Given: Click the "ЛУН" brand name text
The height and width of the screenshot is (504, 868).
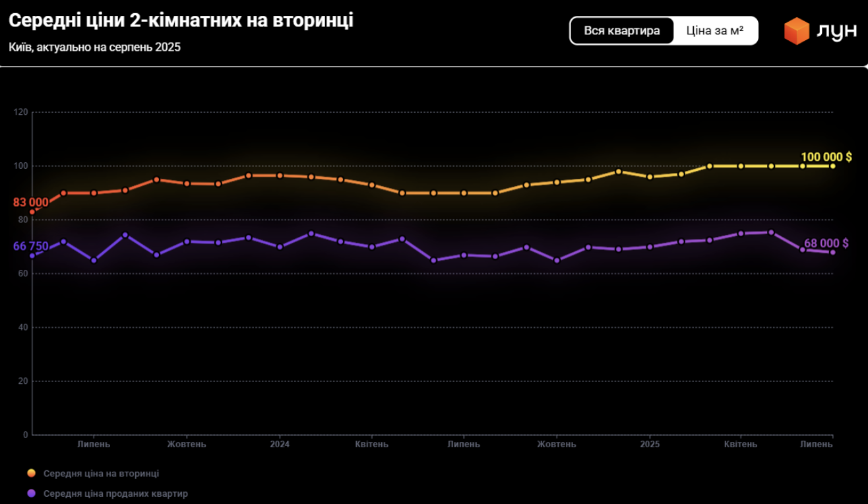Looking at the screenshot, I should (x=836, y=32).
